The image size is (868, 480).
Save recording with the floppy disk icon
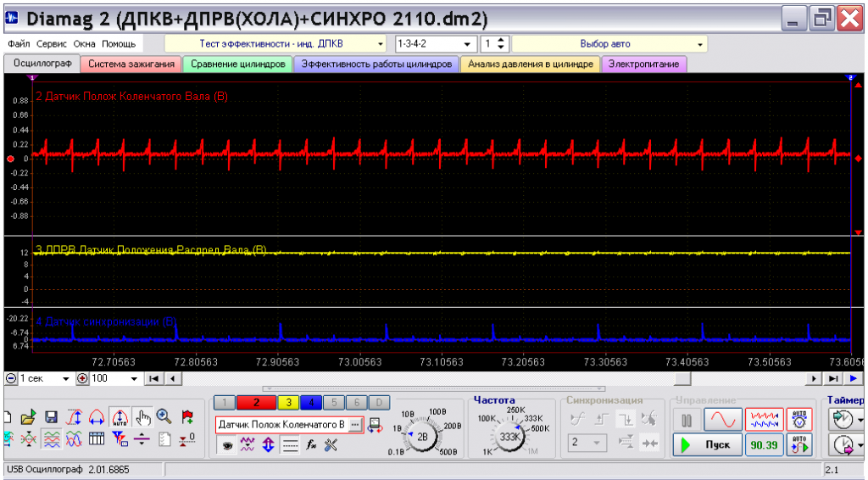[x=52, y=417]
